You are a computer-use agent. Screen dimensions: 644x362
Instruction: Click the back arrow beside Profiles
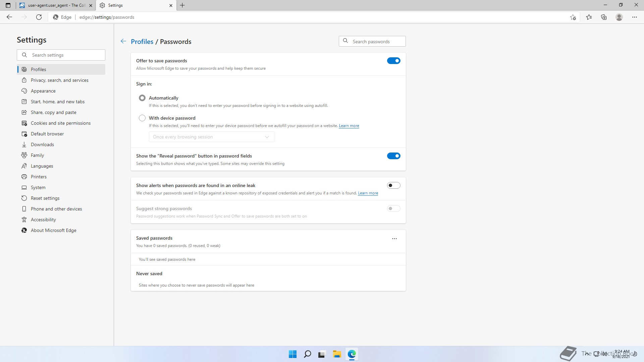coord(123,41)
